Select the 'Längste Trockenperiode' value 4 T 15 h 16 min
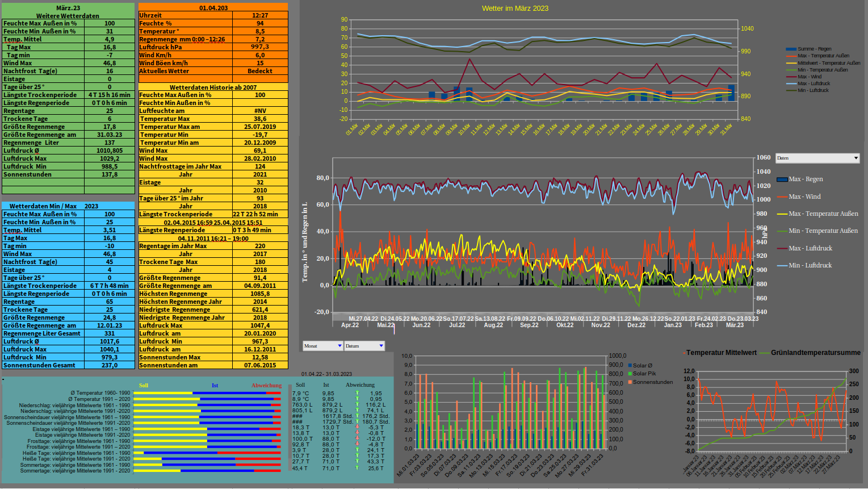 tap(110, 95)
